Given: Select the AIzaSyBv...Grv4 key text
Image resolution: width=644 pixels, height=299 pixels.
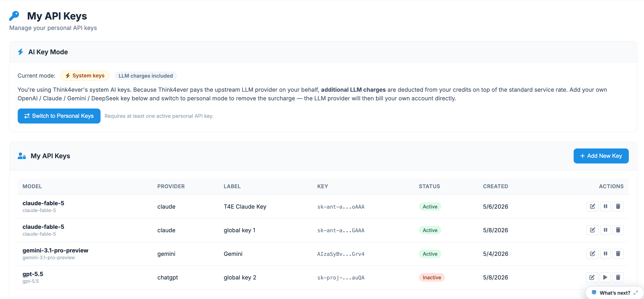Looking at the screenshot, I should (x=341, y=254).
